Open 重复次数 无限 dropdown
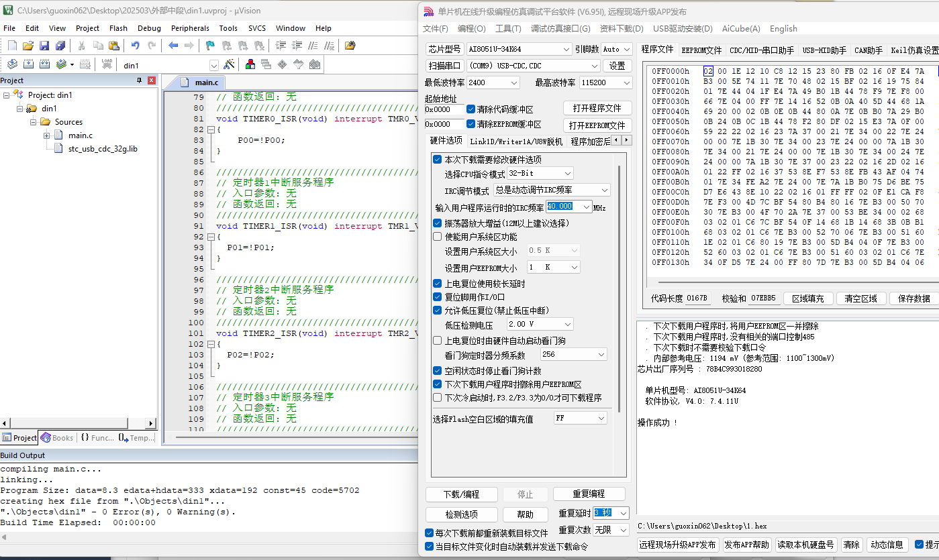The height and width of the screenshot is (560, 939). click(611, 530)
